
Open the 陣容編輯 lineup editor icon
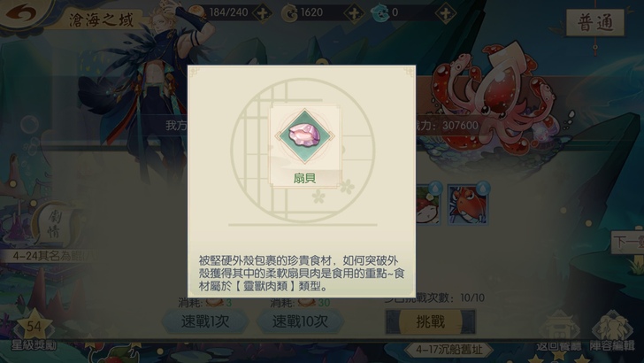tap(612, 332)
